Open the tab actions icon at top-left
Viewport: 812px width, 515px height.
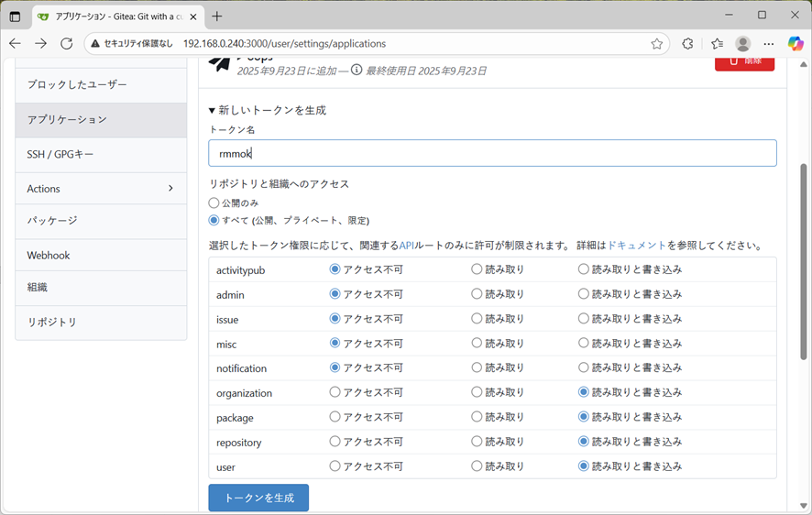click(x=15, y=16)
